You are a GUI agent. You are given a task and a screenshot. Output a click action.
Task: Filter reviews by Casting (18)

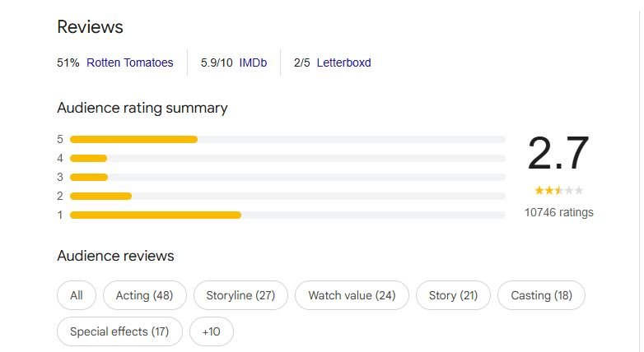point(541,295)
